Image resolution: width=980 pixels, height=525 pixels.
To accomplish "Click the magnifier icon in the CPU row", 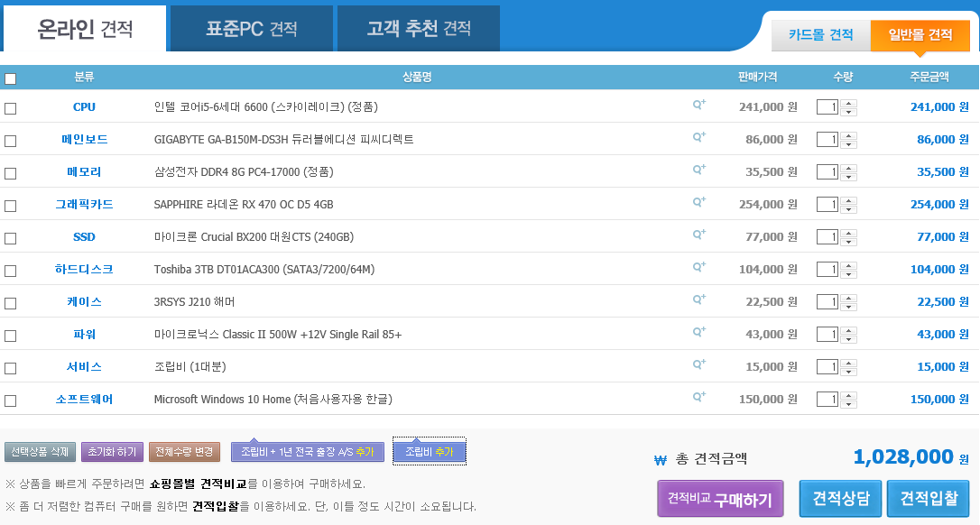I will tap(698, 105).
